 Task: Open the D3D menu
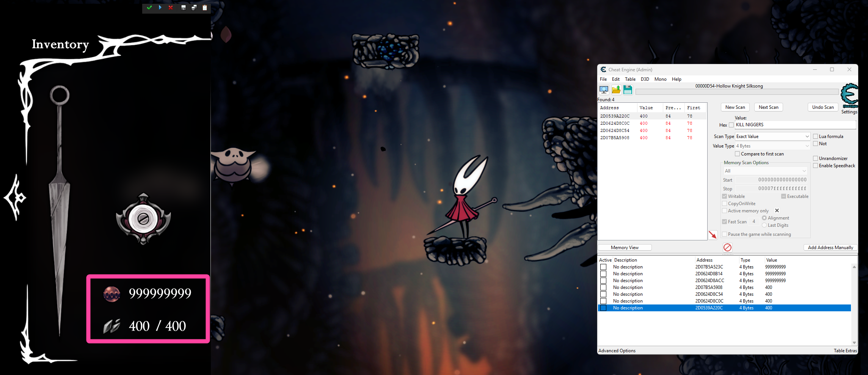(645, 79)
